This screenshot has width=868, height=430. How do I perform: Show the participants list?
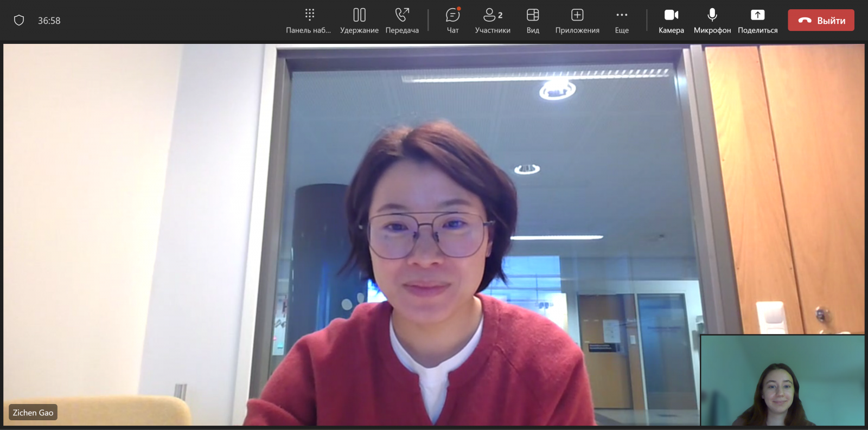click(492, 15)
